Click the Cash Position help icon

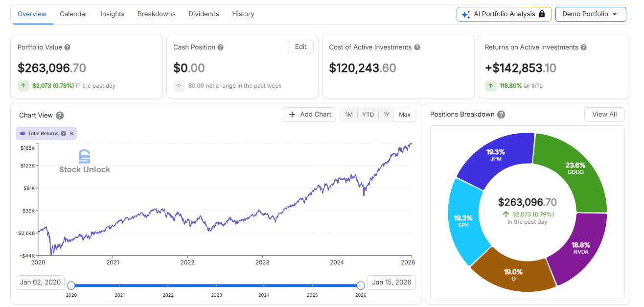click(220, 47)
